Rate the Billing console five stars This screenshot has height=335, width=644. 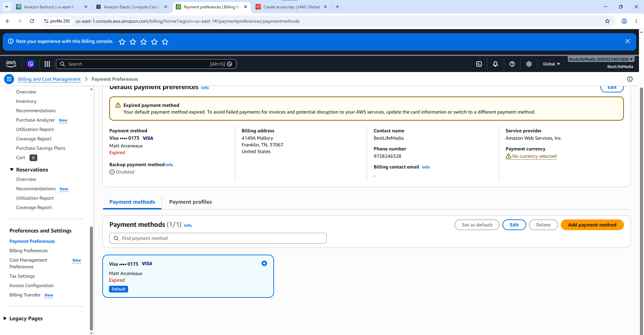coord(165,42)
